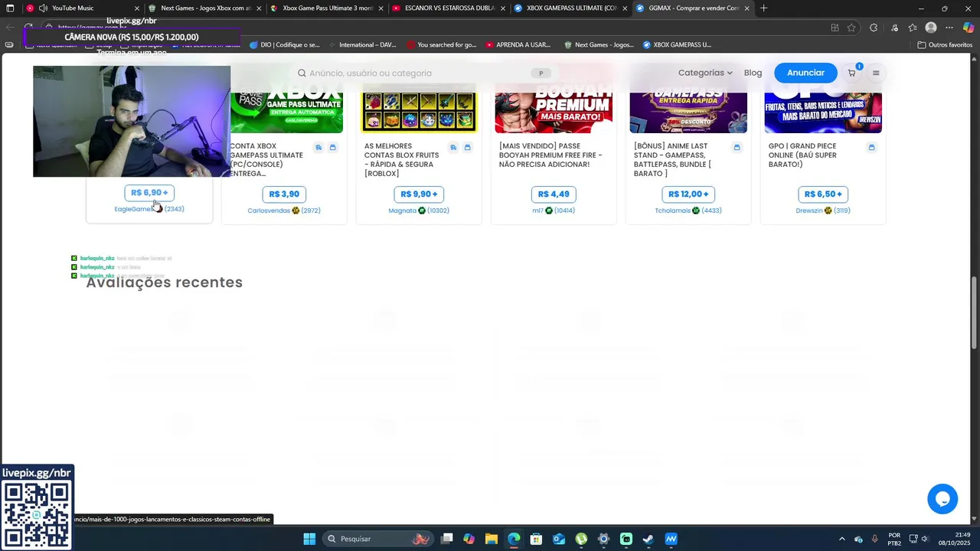980x551 pixels.
Task: Open browser extensions puzzle icon
Action: [x=874, y=28]
